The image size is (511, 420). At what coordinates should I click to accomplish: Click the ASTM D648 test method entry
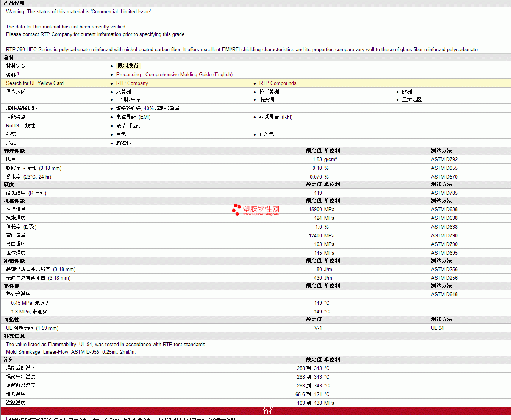click(x=444, y=295)
